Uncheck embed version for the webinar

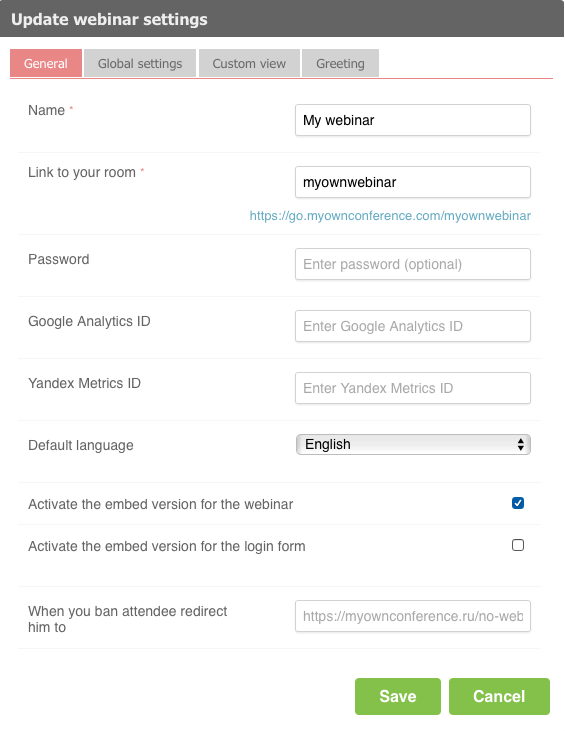click(518, 503)
